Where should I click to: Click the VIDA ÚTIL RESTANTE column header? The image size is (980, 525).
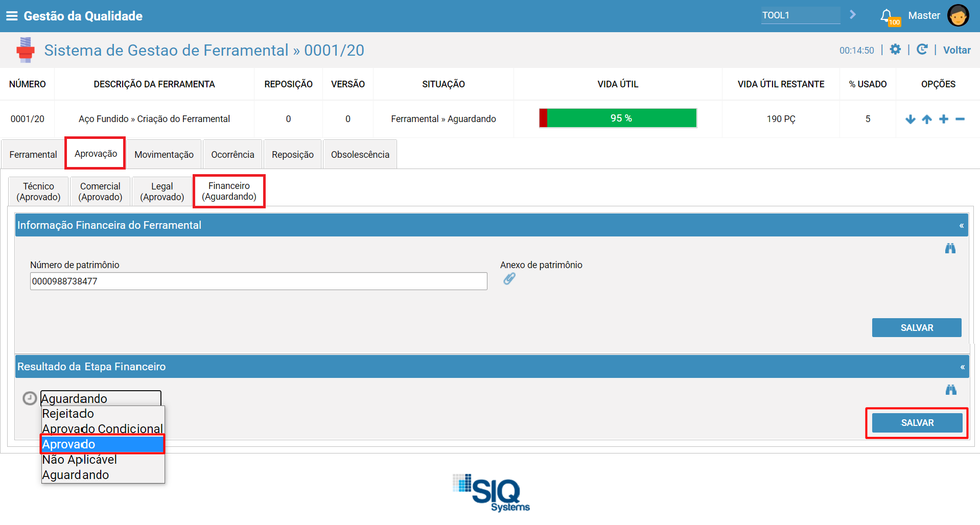pyautogui.click(x=781, y=84)
